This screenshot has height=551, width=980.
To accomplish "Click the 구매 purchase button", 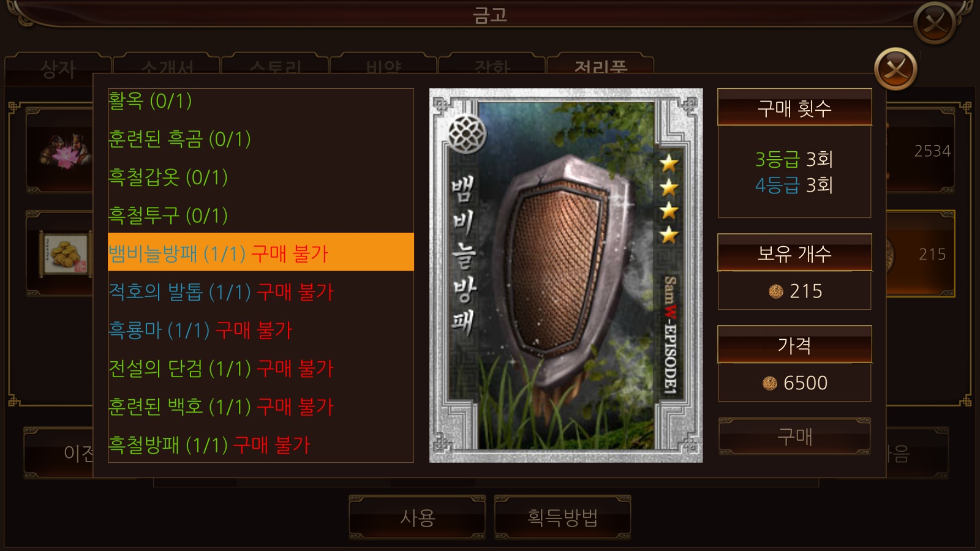I will [x=794, y=437].
